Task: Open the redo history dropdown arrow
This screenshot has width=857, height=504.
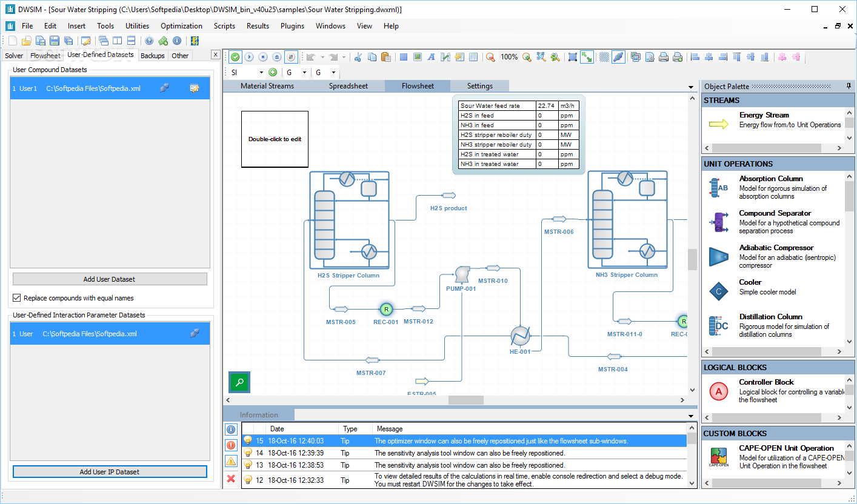Action: [x=344, y=58]
